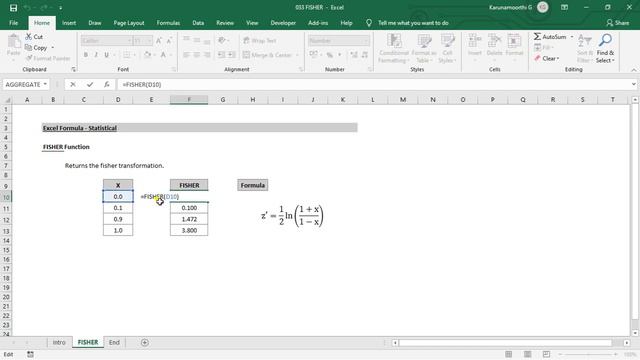
Task: Open Clipboard group dialog launcher
Action: coord(73,69)
